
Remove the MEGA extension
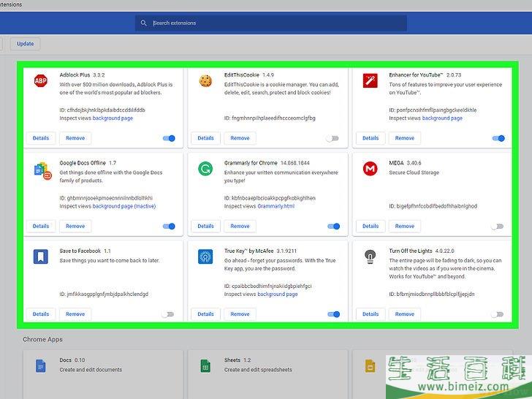405,226
